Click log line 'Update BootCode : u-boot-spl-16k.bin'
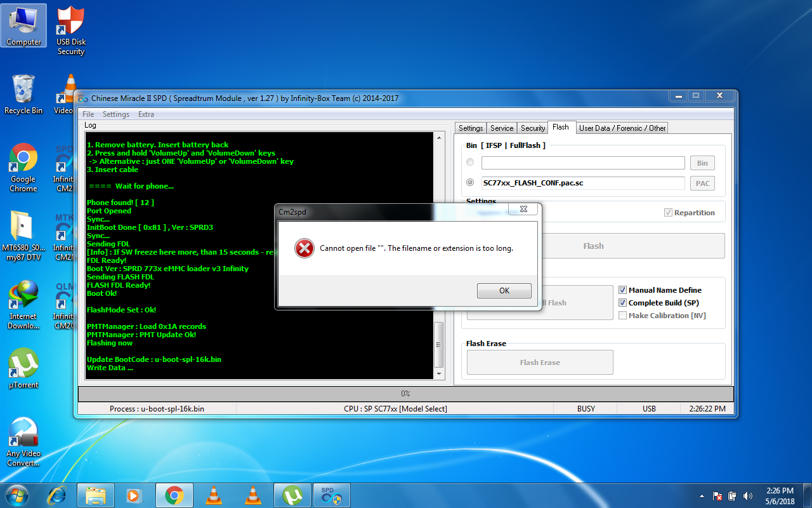Viewport: 812px width, 508px height. 154,359
